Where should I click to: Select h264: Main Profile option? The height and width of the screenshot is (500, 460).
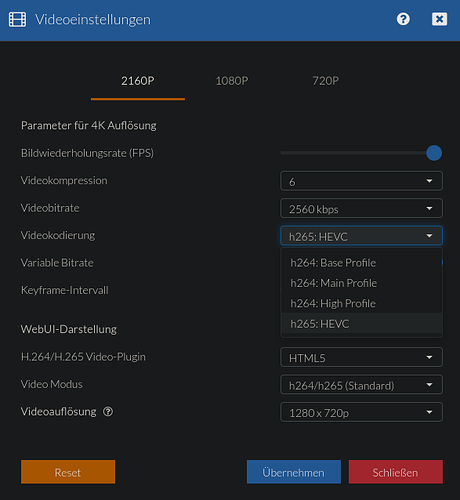click(x=362, y=283)
